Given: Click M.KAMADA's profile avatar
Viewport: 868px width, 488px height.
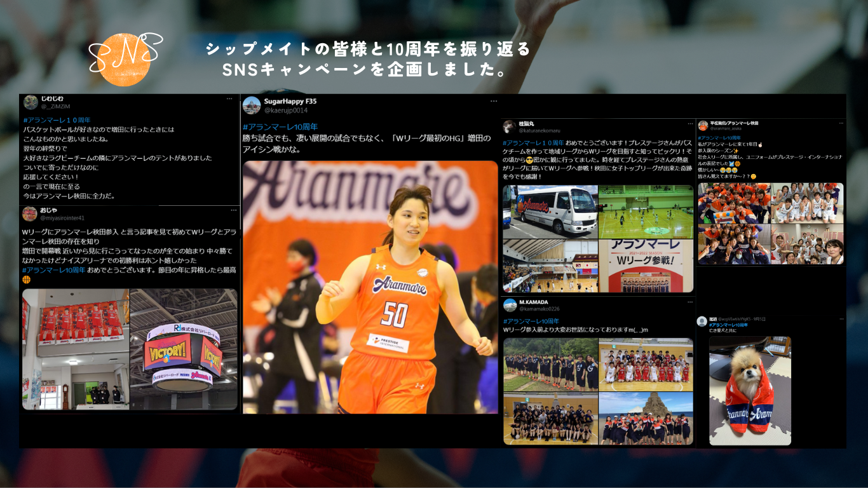Looking at the screenshot, I should tap(510, 305).
